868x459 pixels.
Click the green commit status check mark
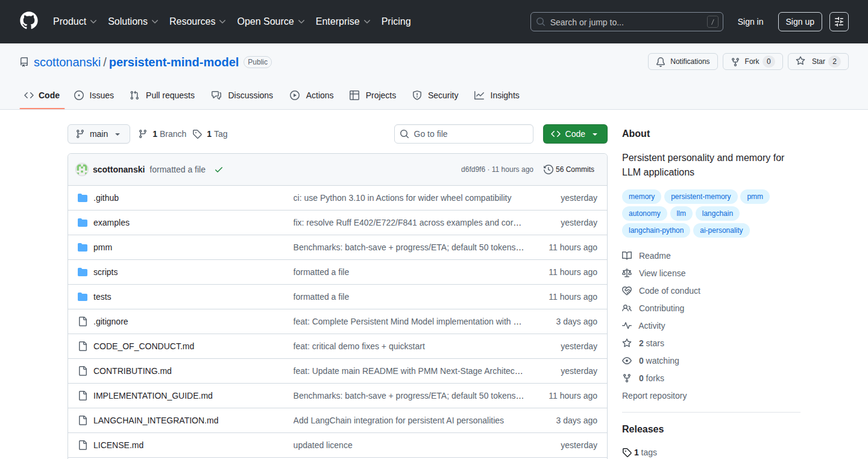pyautogui.click(x=219, y=169)
